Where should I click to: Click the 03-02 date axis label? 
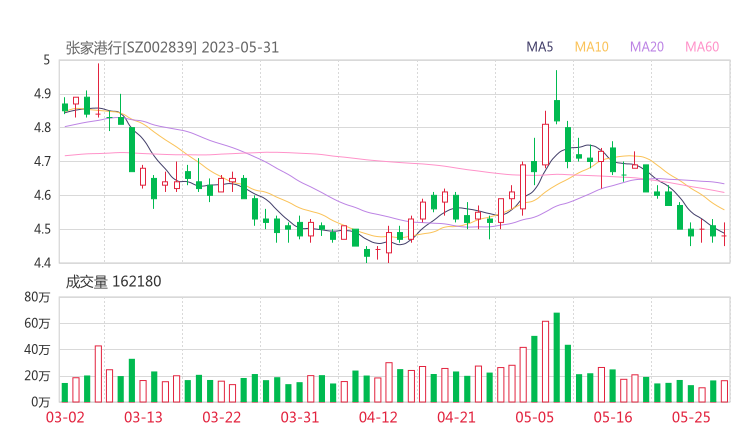point(65,417)
